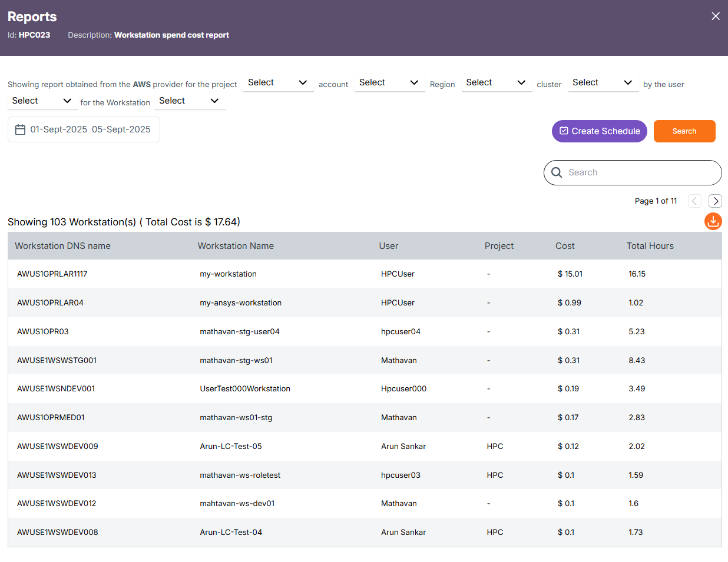Select row AWUSE1WSWDEV013

[x=365, y=475]
